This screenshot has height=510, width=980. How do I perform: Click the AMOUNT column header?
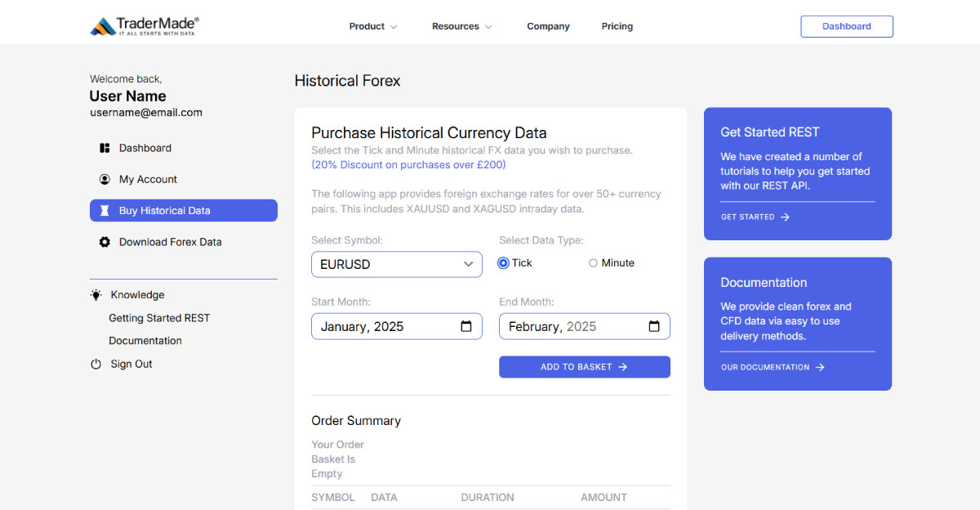click(x=604, y=498)
